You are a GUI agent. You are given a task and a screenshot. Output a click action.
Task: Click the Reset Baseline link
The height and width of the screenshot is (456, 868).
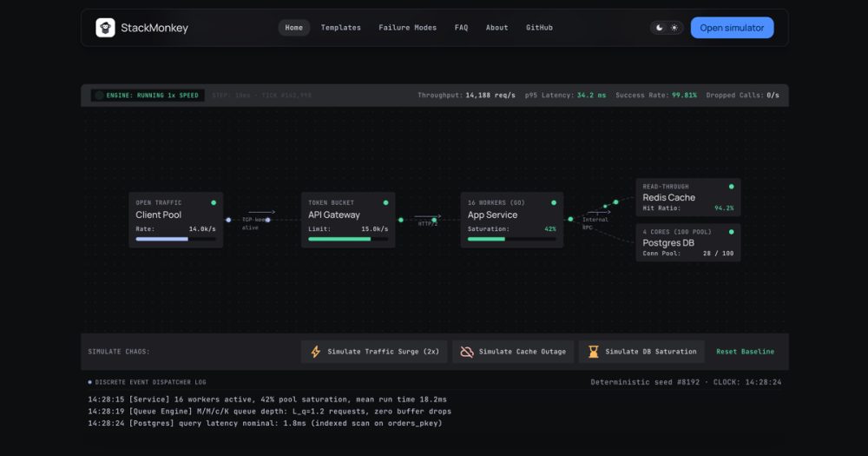(745, 352)
